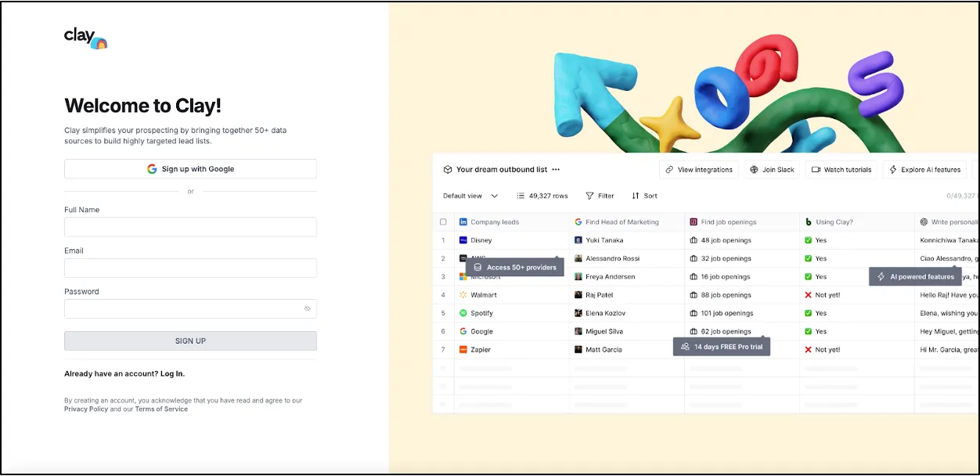Image resolution: width=980 pixels, height=476 pixels.
Task: Select the Raj Patel cell
Action: click(x=626, y=295)
